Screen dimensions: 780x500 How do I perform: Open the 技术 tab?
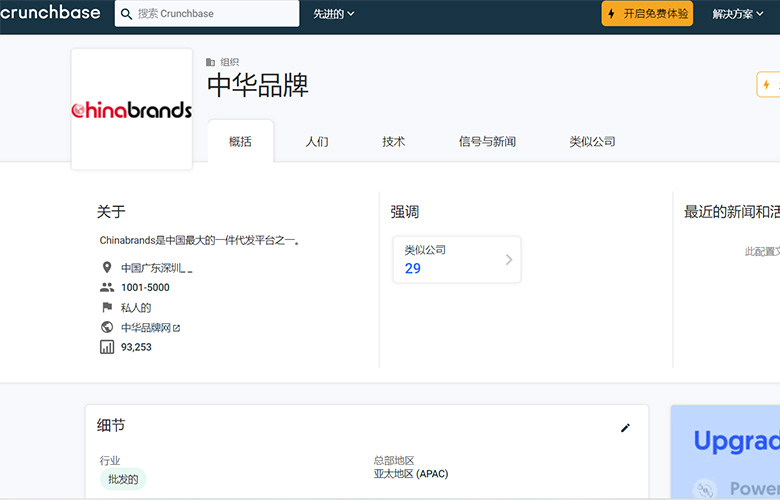tap(393, 142)
